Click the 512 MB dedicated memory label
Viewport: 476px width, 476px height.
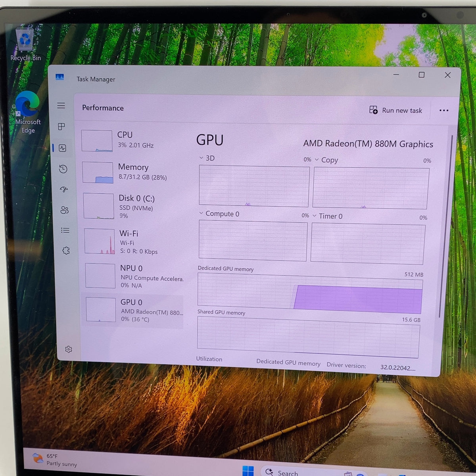pyautogui.click(x=414, y=274)
